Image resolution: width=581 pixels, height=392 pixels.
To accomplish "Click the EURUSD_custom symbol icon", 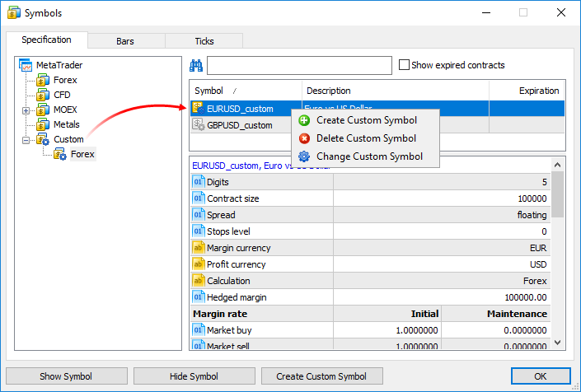I will [199, 108].
